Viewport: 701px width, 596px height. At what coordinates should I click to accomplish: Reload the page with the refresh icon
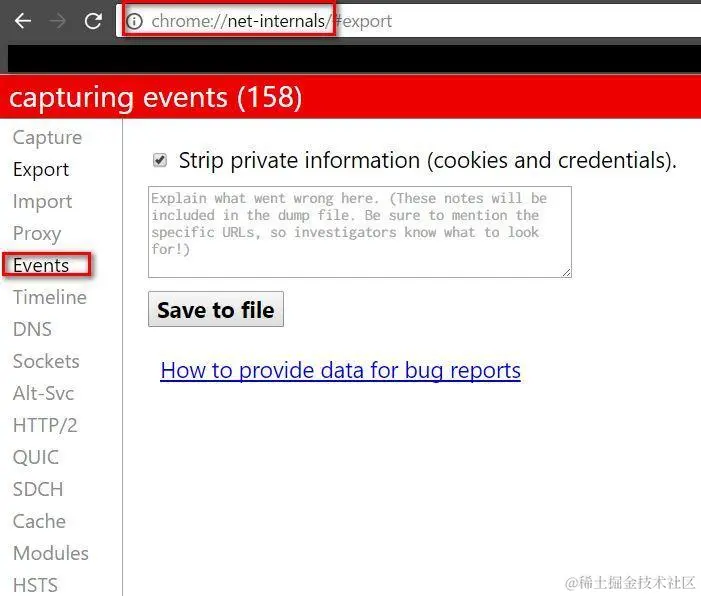click(93, 21)
